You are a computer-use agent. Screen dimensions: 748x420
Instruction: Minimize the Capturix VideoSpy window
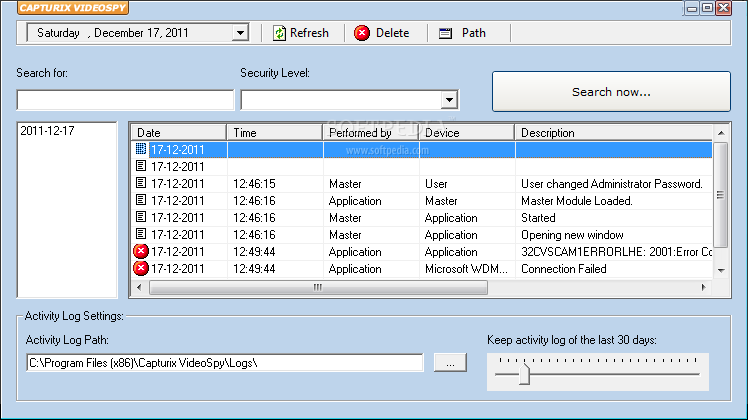pos(692,8)
